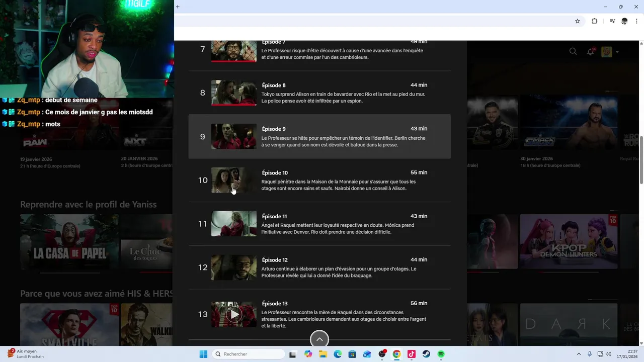This screenshot has width=644, height=362.
Task: Bookmark this page with the star icon
Action: [x=578, y=21]
